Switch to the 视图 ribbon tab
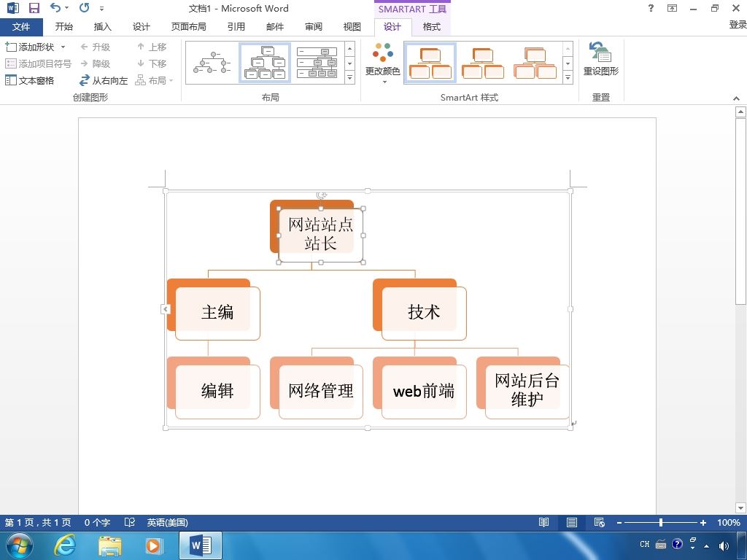747x560 pixels. pos(352,27)
